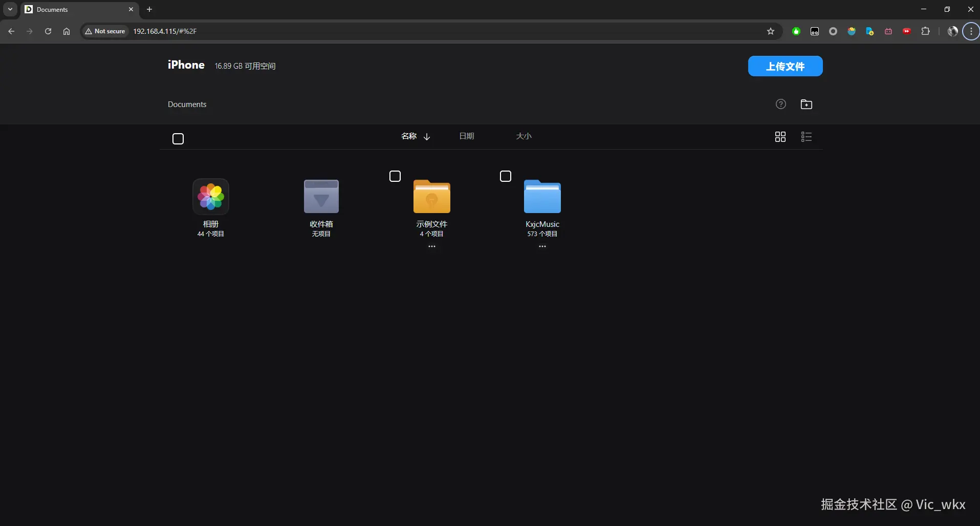980x526 pixels.
Task: Open the tab search dropdown arrow
Action: coord(10,9)
